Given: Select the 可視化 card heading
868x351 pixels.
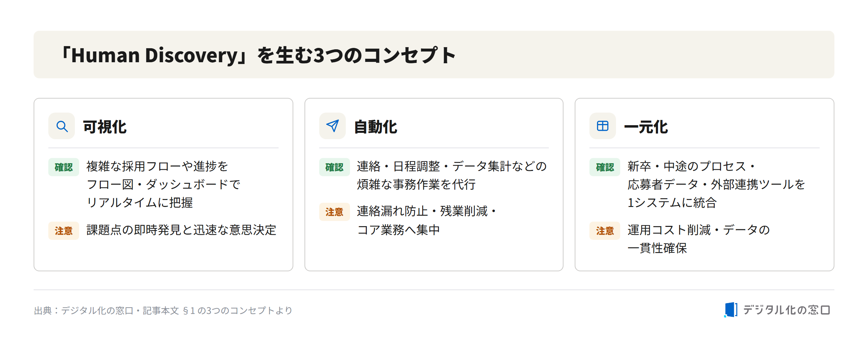Looking at the screenshot, I should [105, 127].
